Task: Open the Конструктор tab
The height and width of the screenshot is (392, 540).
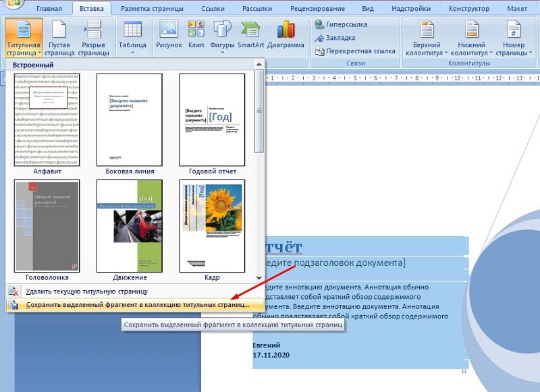Action: pos(468,9)
